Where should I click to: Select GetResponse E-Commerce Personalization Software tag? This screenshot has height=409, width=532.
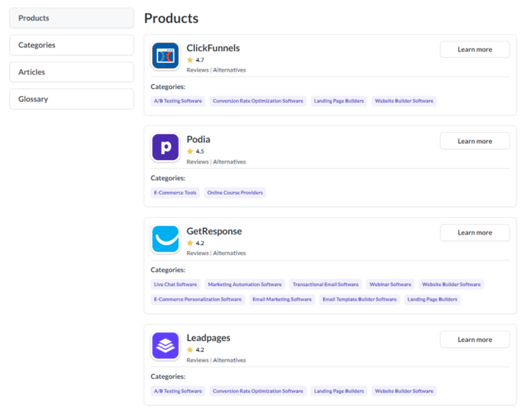point(198,300)
